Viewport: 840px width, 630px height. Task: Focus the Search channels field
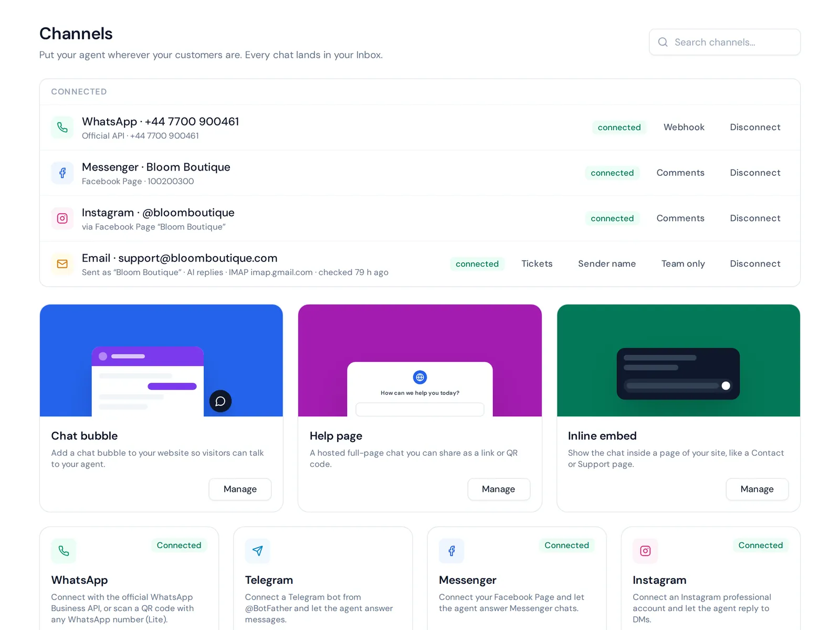coord(724,42)
